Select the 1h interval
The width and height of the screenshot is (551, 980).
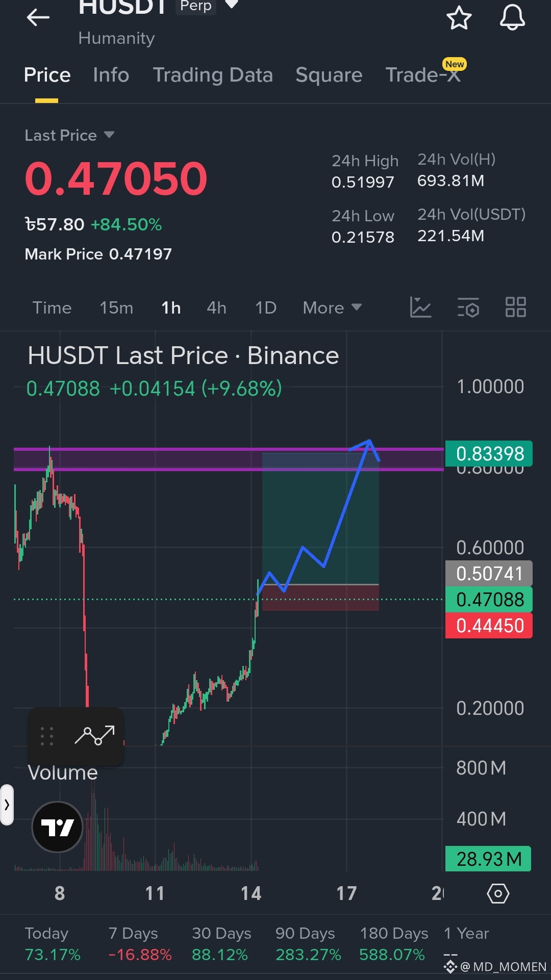(x=171, y=308)
